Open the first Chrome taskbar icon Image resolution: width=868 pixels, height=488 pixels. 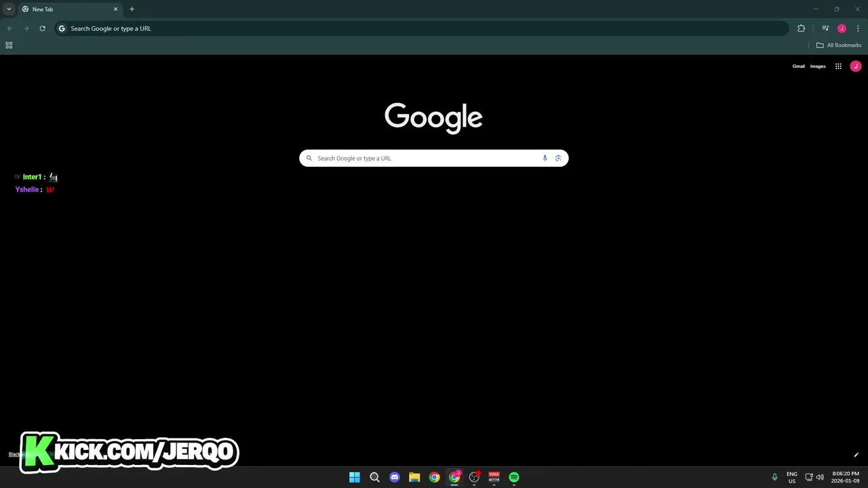click(x=435, y=477)
